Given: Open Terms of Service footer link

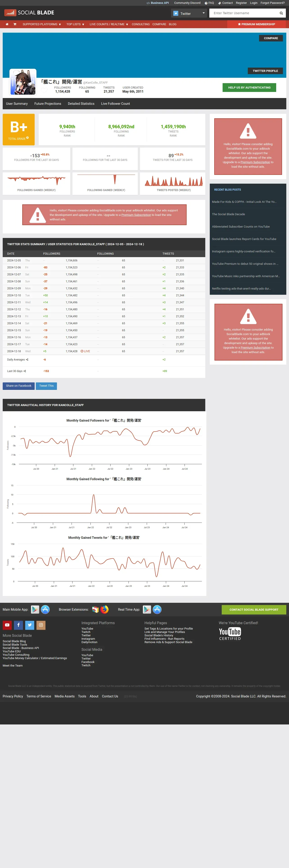Looking at the screenshot, I should pos(39,696).
